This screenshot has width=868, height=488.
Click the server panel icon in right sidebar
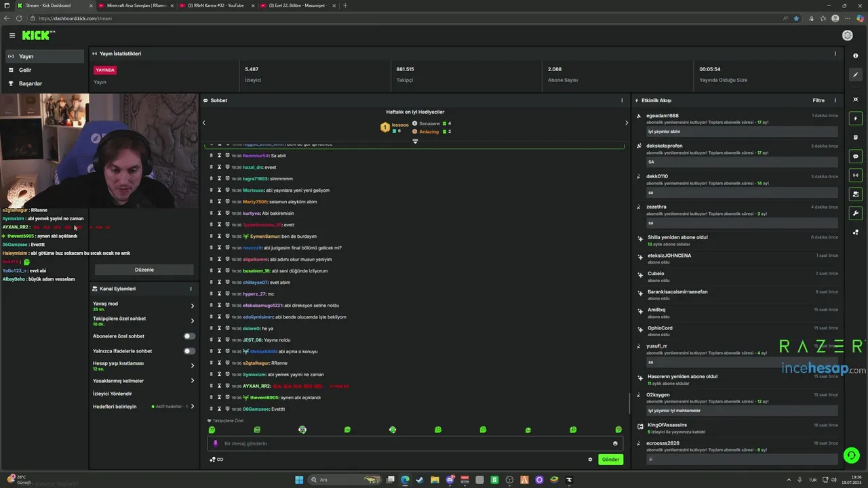click(x=856, y=194)
